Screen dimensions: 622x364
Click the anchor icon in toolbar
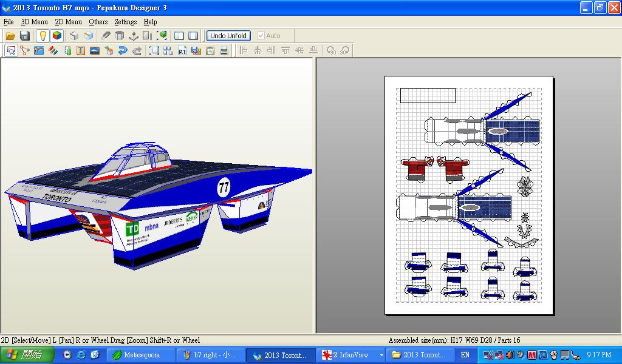(134, 36)
